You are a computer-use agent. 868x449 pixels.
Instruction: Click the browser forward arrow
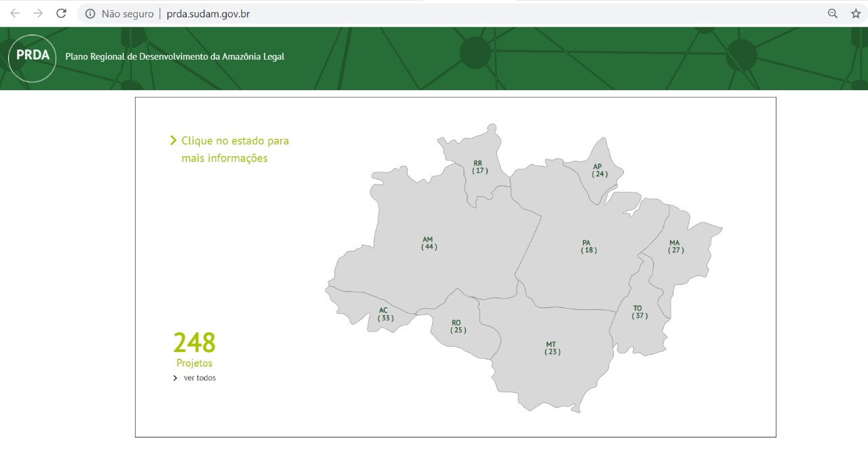click(38, 14)
